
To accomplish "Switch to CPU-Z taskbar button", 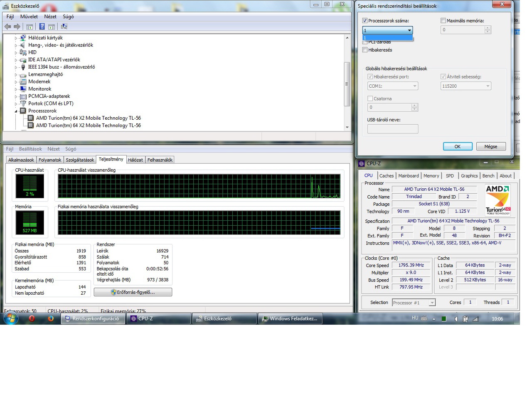I will click(x=159, y=319).
